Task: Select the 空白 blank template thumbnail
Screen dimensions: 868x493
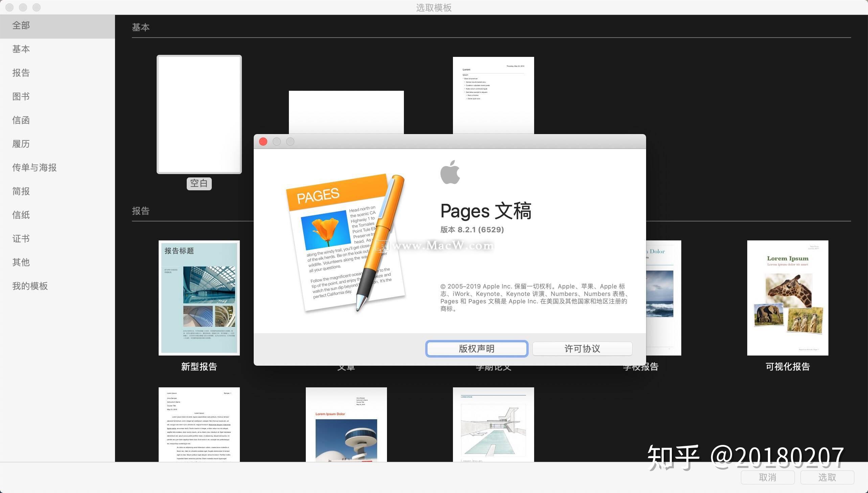Action: tap(199, 114)
